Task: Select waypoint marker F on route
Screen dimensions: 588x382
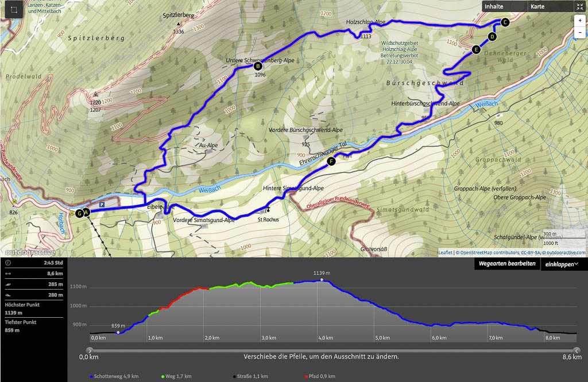Action: (331, 161)
